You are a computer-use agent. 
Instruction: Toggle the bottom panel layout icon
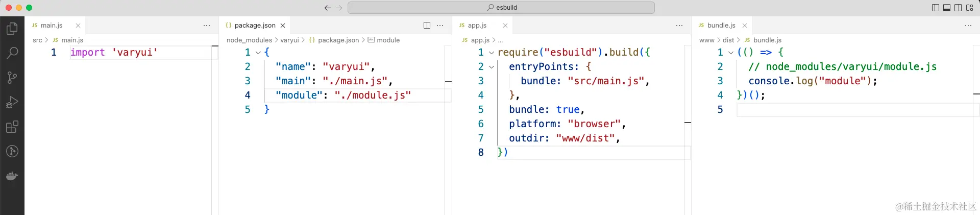click(x=947, y=8)
